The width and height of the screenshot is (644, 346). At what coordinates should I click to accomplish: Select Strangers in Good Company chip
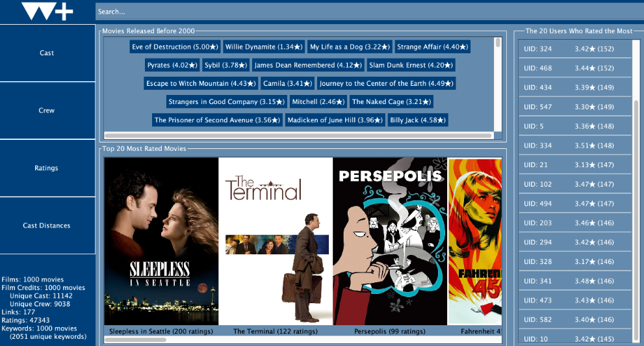[x=226, y=102]
